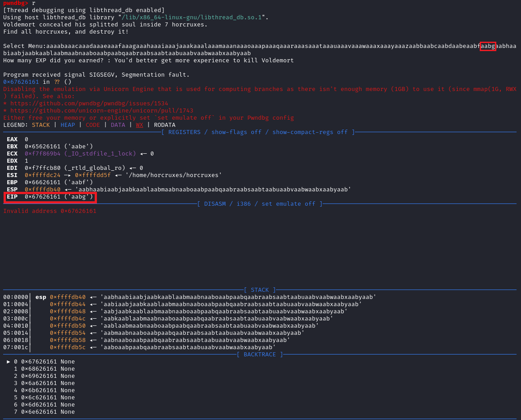Image resolution: width=521 pixels, height=420 pixels.
Task: Click the red-boxed 'aabg' in the input pattern
Action: [488, 46]
